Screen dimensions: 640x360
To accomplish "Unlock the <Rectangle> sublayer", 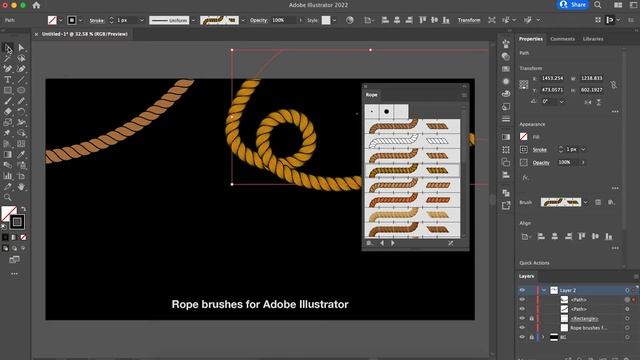I will coord(531,318).
